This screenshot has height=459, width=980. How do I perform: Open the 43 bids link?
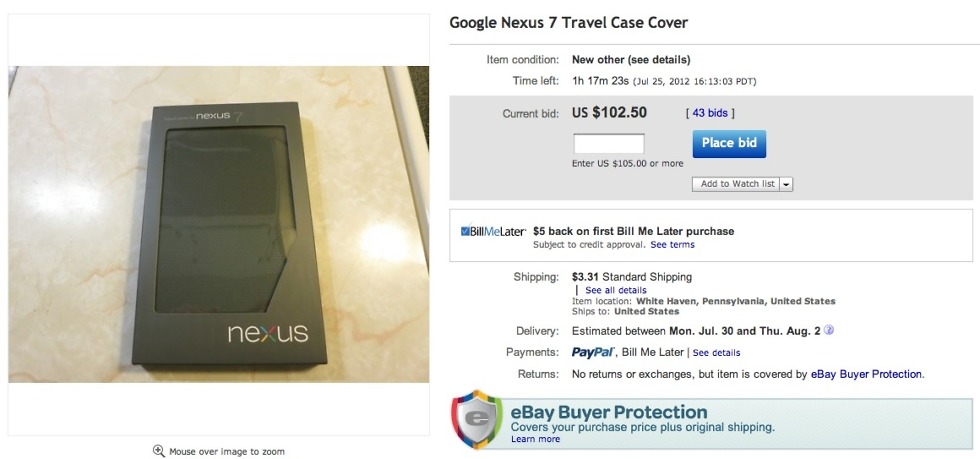[x=710, y=114]
